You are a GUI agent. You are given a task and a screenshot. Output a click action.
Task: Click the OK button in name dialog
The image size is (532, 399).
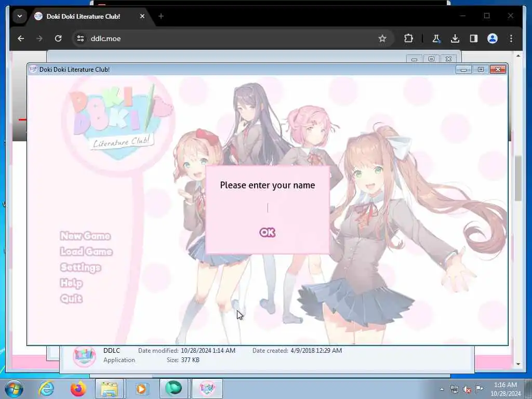pyautogui.click(x=268, y=232)
